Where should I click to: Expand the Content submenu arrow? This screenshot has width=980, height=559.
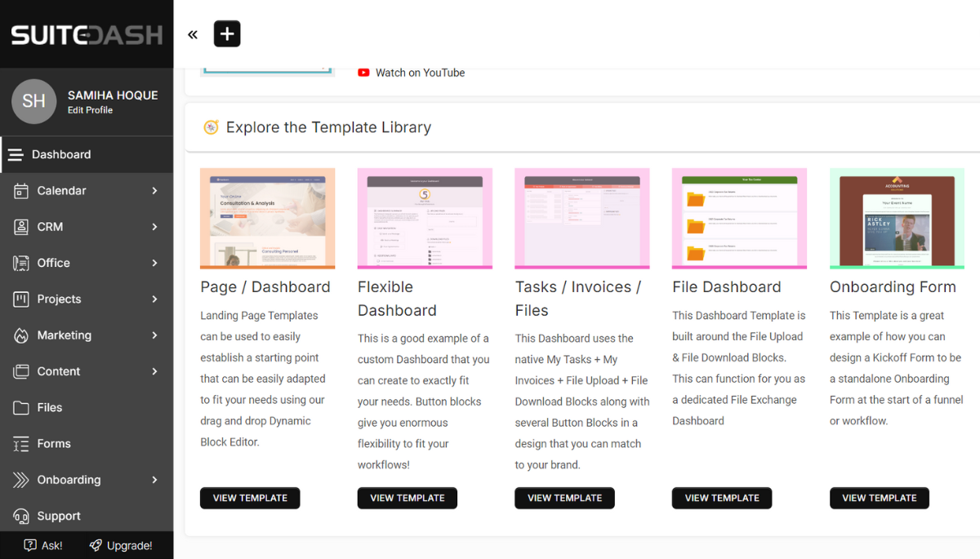[x=154, y=371]
